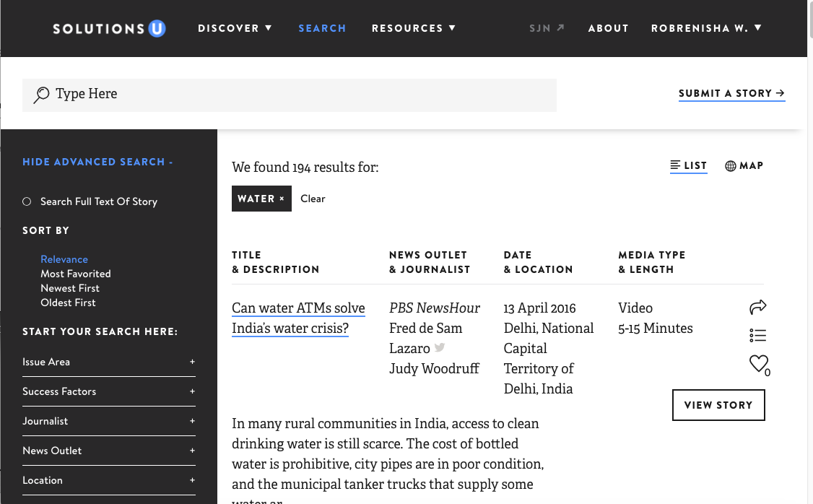This screenshot has width=813, height=504.
Task: Add water ATMs story to a collection list
Action: (x=757, y=336)
